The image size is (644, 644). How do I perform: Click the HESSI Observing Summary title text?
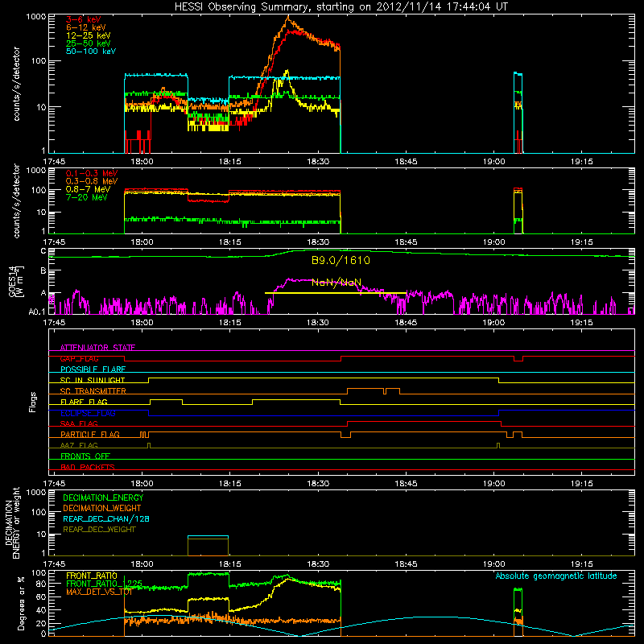click(341, 7)
